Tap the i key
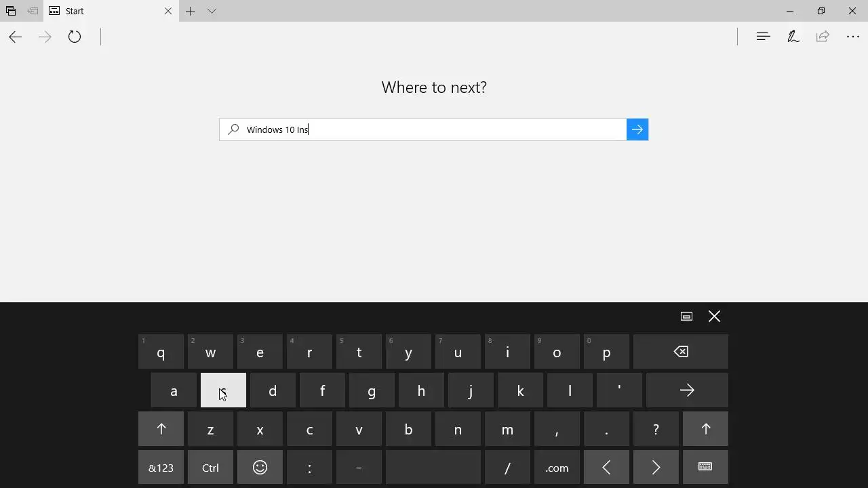The height and width of the screenshot is (488, 868). pyautogui.click(x=507, y=352)
